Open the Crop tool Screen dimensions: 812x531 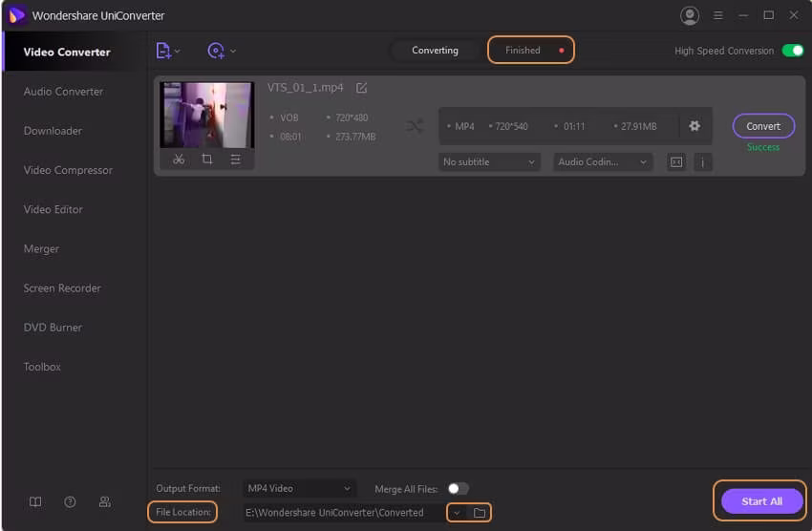(207, 159)
